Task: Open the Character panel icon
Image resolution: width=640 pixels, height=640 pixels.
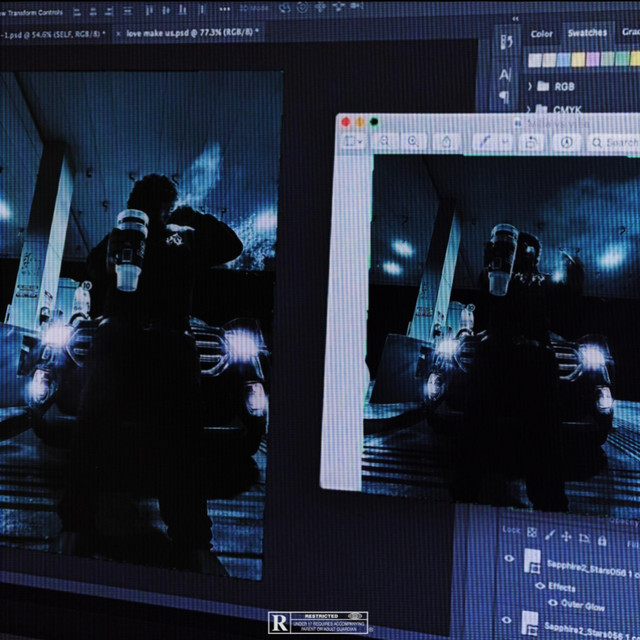Action: [505, 74]
